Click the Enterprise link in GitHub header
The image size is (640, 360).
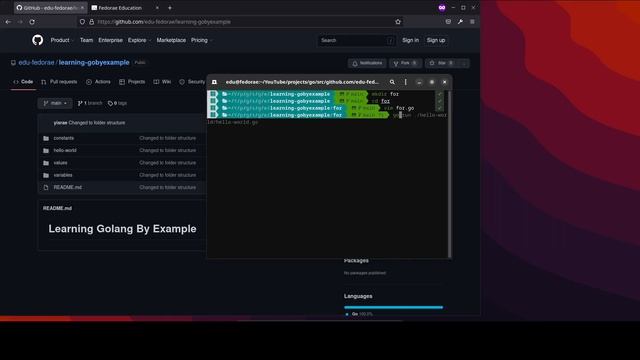point(110,40)
